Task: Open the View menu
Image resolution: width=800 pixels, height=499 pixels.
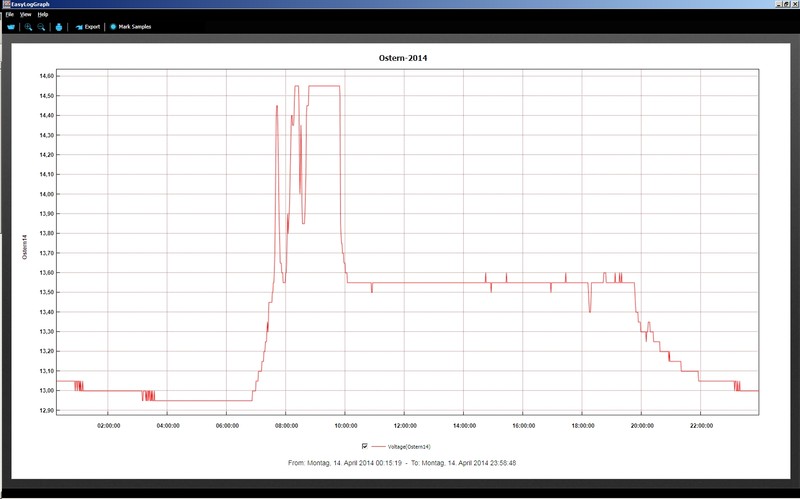Action: click(25, 15)
